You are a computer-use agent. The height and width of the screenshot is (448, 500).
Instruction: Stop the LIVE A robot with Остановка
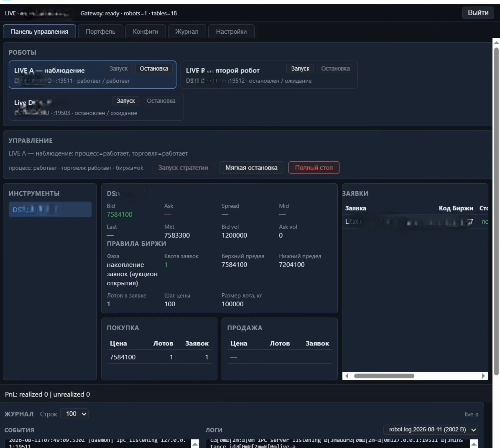pyautogui.click(x=154, y=69)
